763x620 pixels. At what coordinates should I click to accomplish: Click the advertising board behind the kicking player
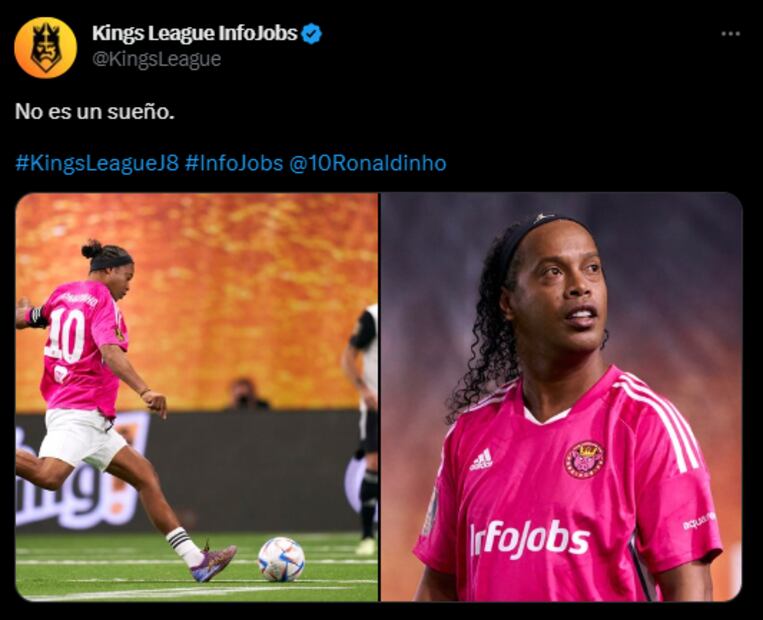click(x=187, y=471)
